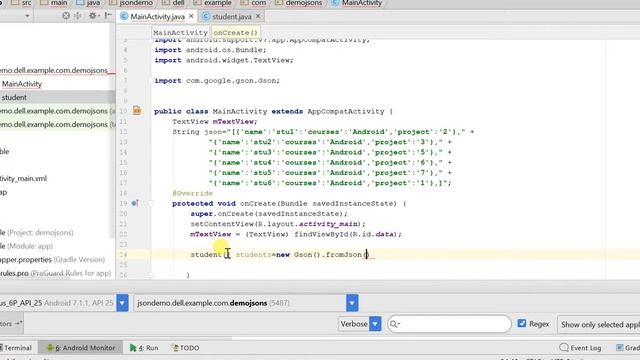
Task: Select the onCreate() structure breadcrumb
Action: [236, 33]
